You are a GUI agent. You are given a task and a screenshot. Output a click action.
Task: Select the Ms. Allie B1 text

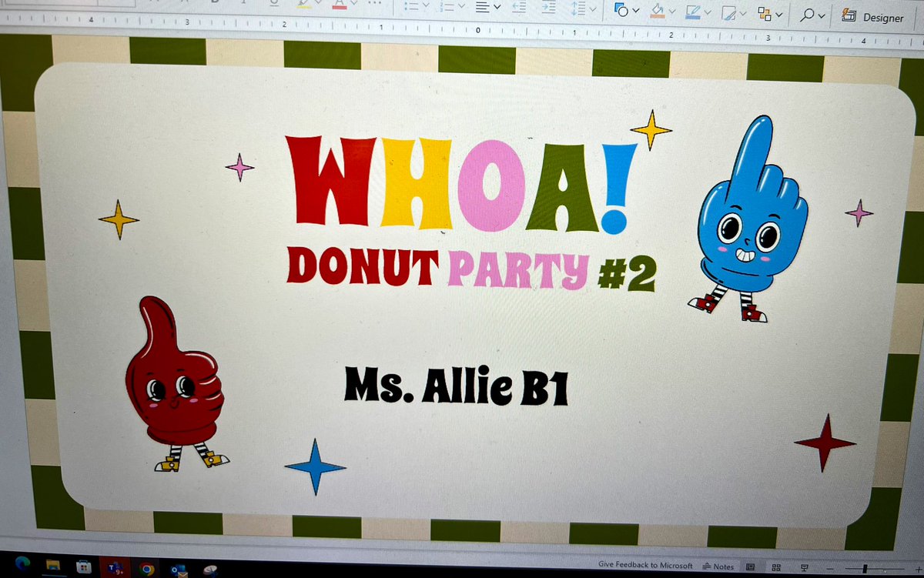tap(456, 385)
